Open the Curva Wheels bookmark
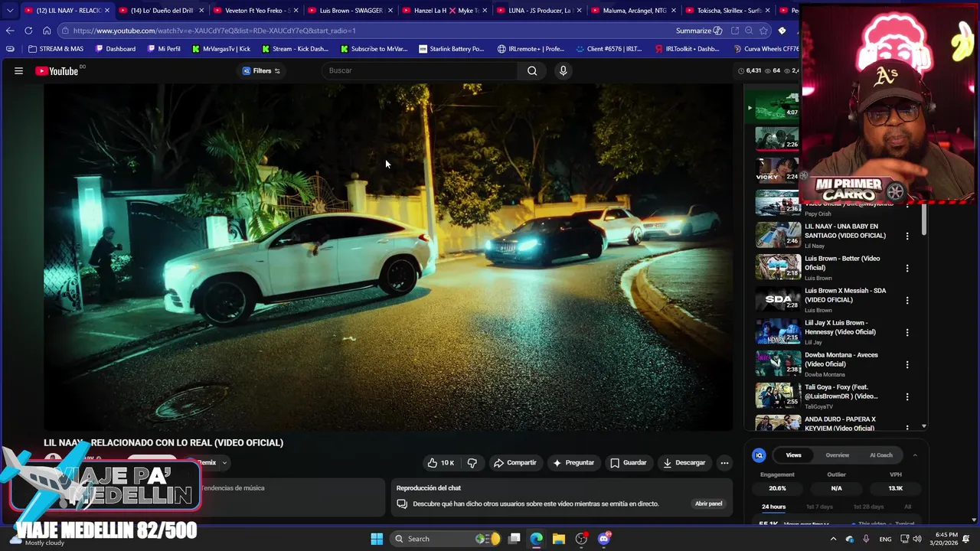The width and height of the screenshot is (980, 551). tap(766, 49)
